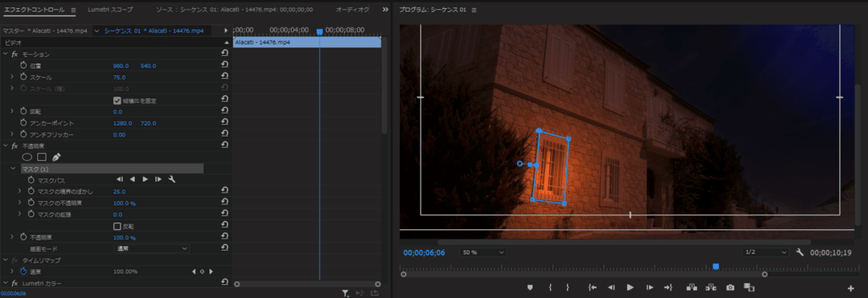Viewport: 868px width, 298px height.
Task: Reset the モーション effect
Action: (x=225, y=54)
